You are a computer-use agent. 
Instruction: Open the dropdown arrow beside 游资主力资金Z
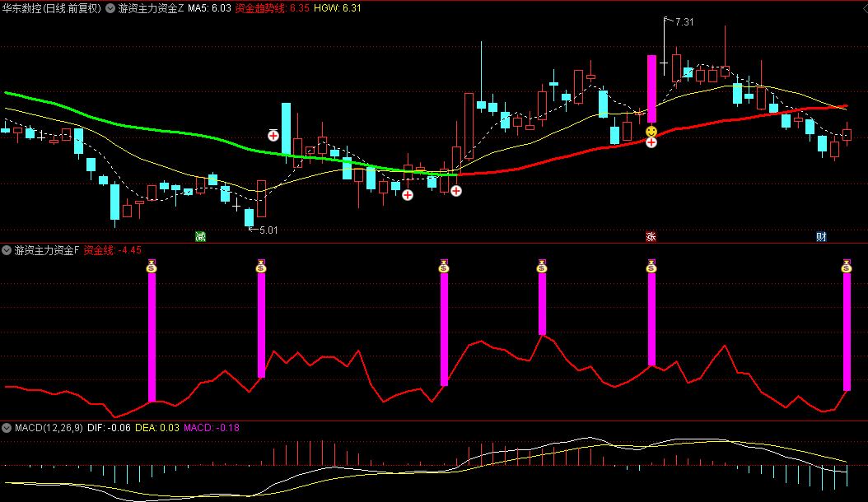(x=110, y=8)
